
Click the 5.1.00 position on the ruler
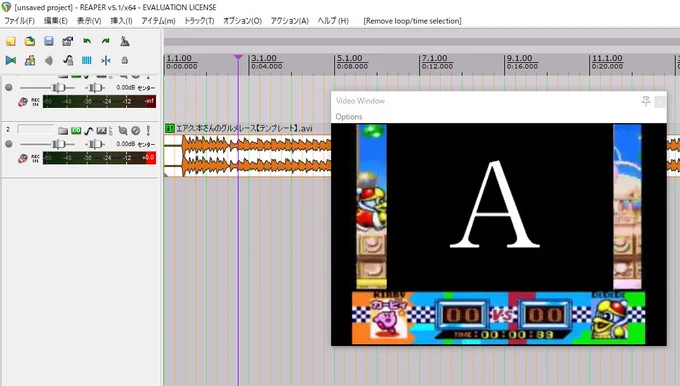click(x=350, y=58)
